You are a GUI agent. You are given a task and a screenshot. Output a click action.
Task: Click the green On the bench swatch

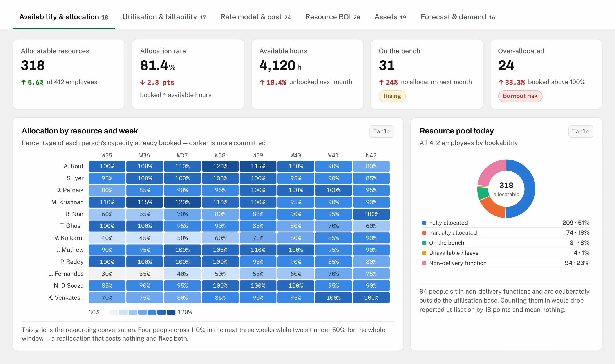pos(424,243)
